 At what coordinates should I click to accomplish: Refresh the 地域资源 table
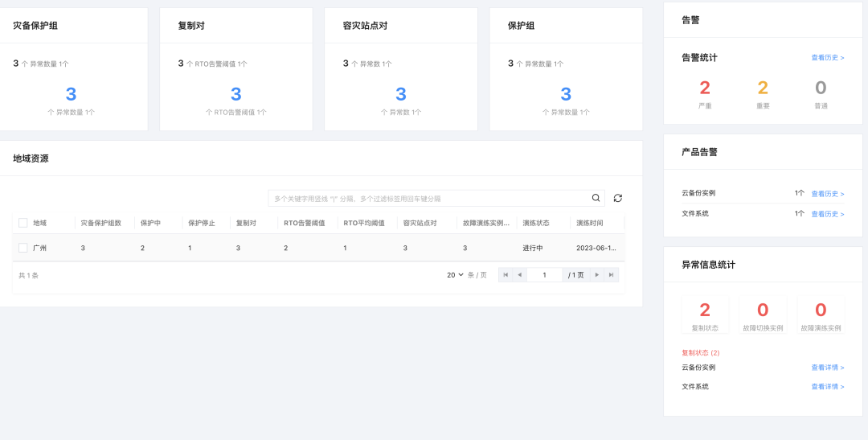(618, 198)
